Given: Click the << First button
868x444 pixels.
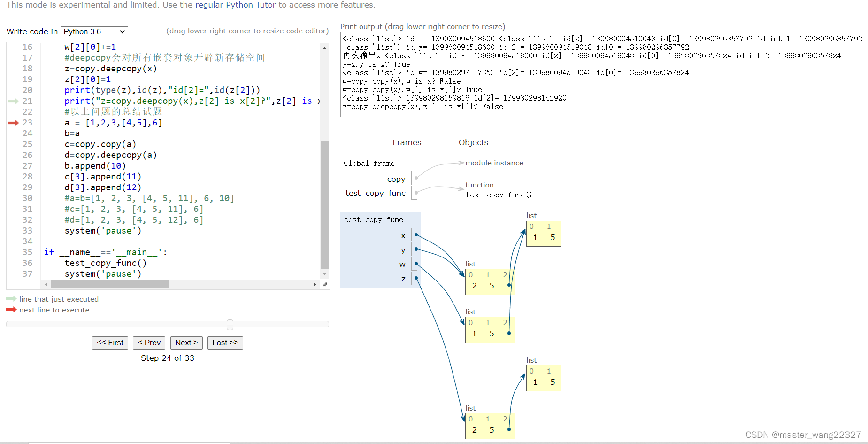Looking at the screenshot, I should 110,343.
